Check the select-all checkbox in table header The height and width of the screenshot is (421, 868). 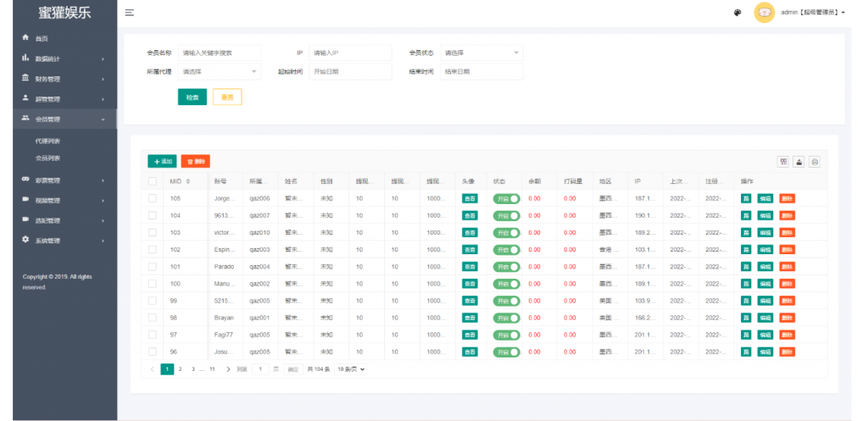point(153,181)
